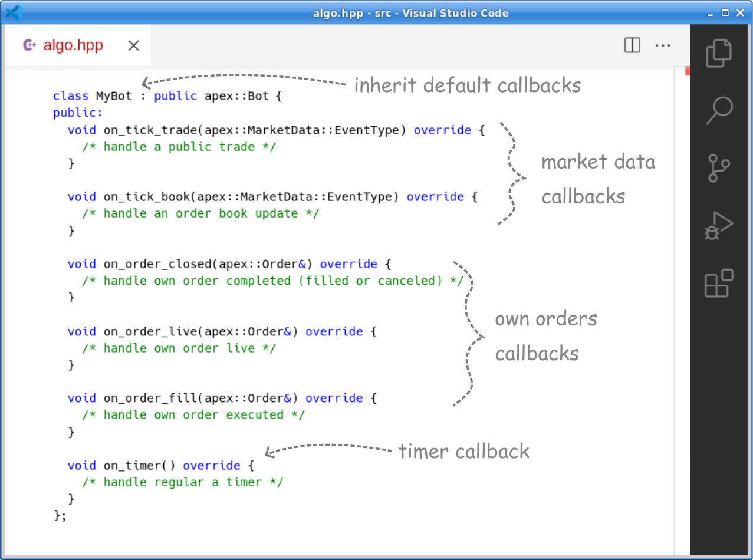Open the Explorer view in activity bar
This screenshot has height=560, width=753.
[x=719, y=53]
